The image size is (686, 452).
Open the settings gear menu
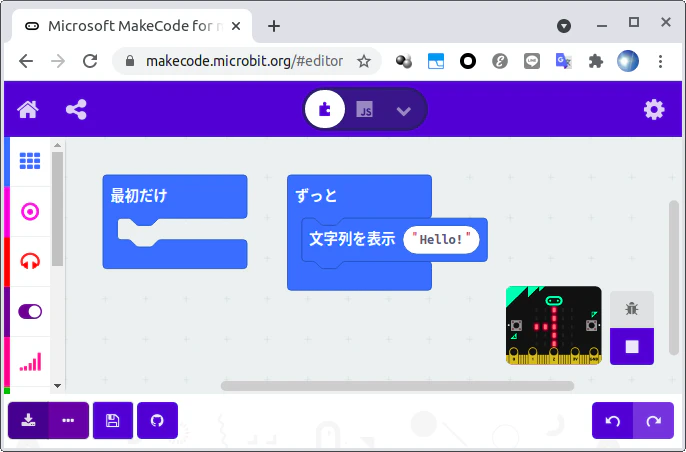coord(654,109)
